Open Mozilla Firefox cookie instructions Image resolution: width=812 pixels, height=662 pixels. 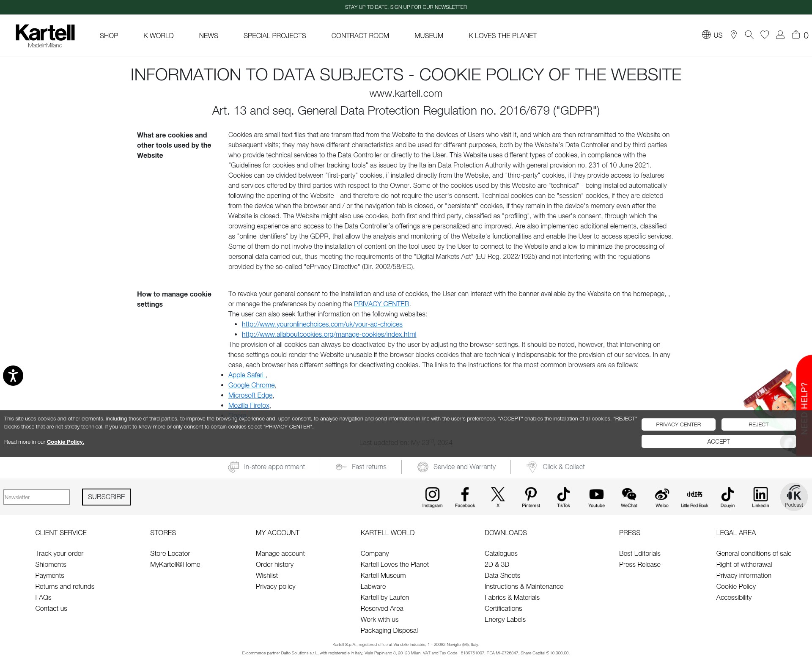[x=249, y=406]
